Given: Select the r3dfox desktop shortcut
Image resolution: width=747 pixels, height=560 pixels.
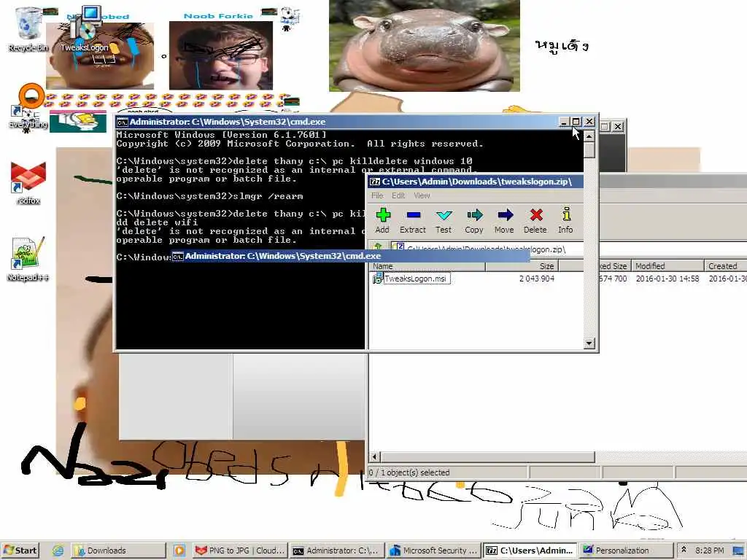Looking at the screenshot, I should (x=28, y=183).
